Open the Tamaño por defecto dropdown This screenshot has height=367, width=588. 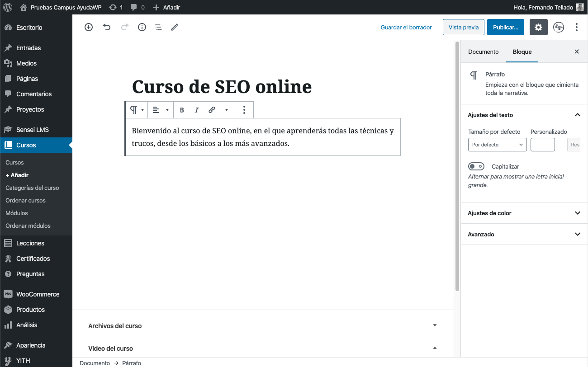click(x=497, y=145)
